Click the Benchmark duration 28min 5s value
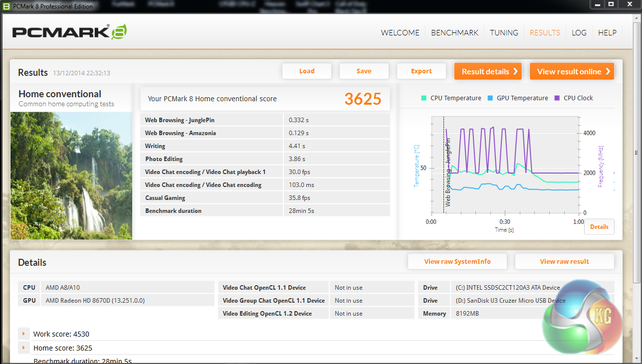Viewport: 642px width, 364px height. tap(301, 211)
